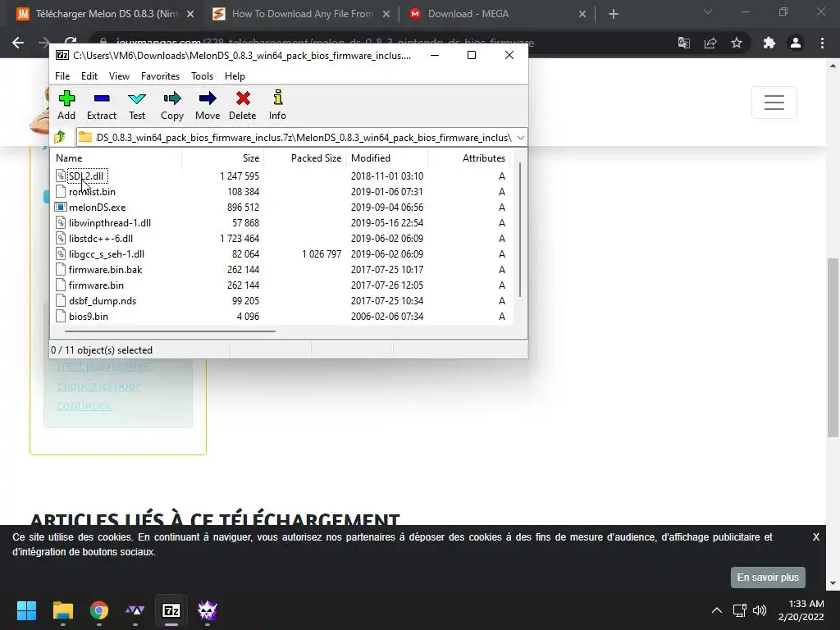This screenshot has width=840, height=630.
Task: Open Chrome from the taskbar
Action: tap(99, 610)
